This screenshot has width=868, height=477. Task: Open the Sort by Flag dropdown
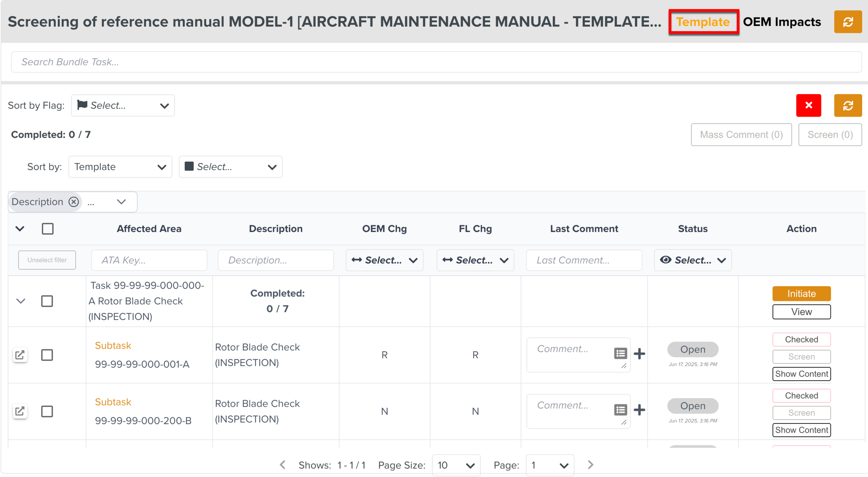123,105
